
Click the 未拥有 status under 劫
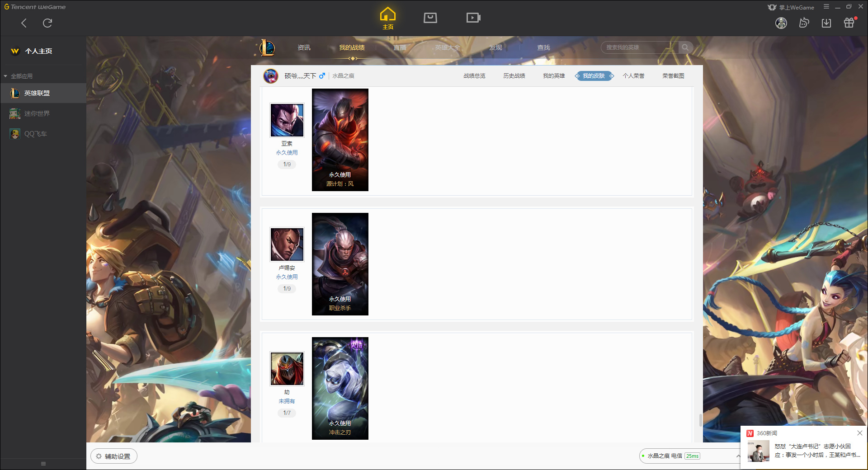pos(287,401)
